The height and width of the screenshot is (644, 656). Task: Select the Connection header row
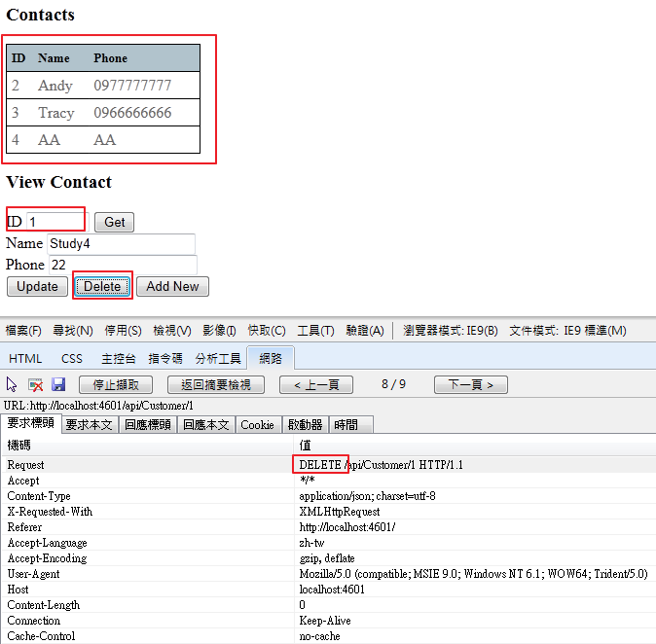328,621
